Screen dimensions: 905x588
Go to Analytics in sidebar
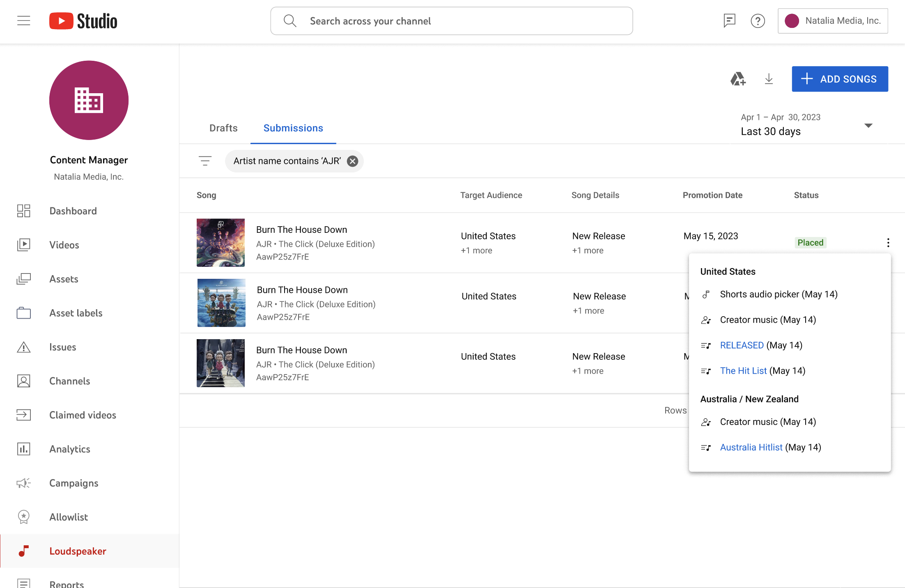pos(69,449)
